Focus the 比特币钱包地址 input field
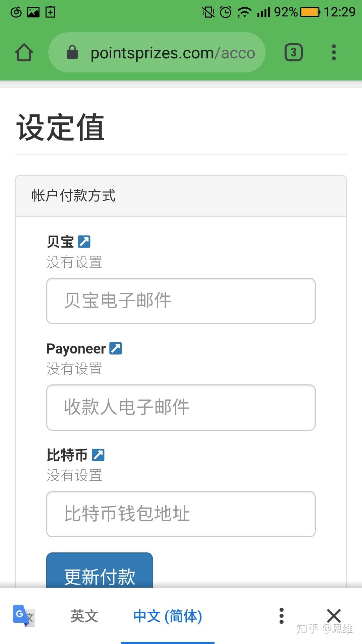The width and height of the screenshot is (362, 644). click(181, 514)
